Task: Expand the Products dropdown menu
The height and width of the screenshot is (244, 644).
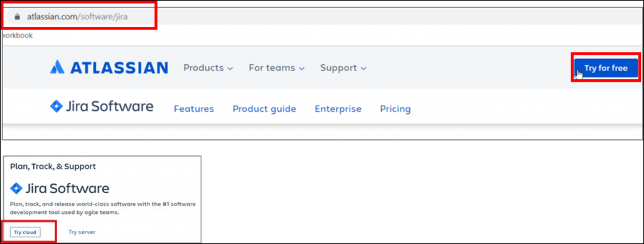Action: click(x=208, y=68)
